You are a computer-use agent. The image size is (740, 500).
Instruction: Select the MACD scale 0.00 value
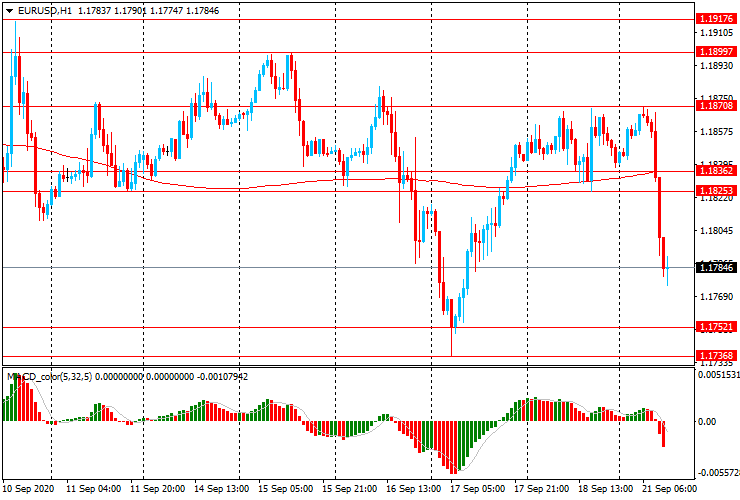pyautogui.click(x=706, y=422)
